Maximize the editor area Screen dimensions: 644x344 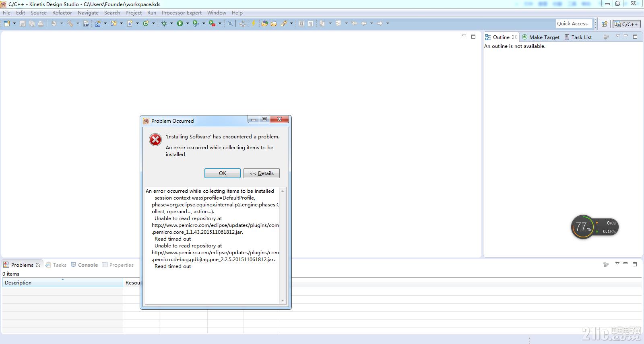coord(473,36)
